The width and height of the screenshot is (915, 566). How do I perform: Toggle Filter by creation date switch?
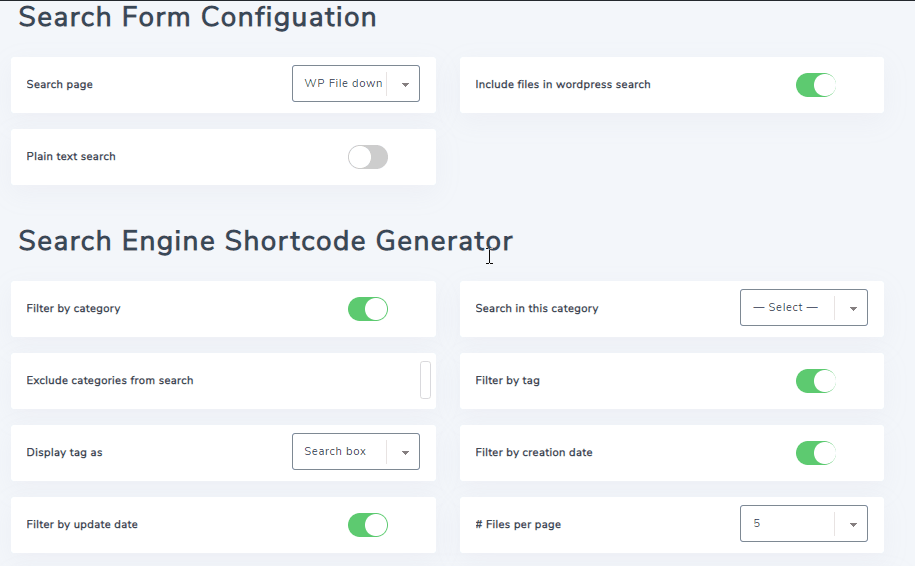(815, 453)
